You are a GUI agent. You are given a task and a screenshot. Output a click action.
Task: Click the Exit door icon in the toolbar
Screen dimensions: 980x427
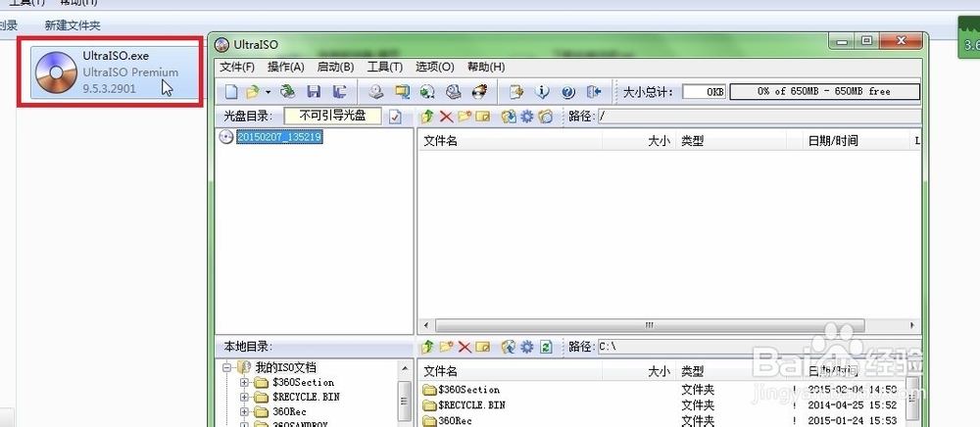coord(594,92)
